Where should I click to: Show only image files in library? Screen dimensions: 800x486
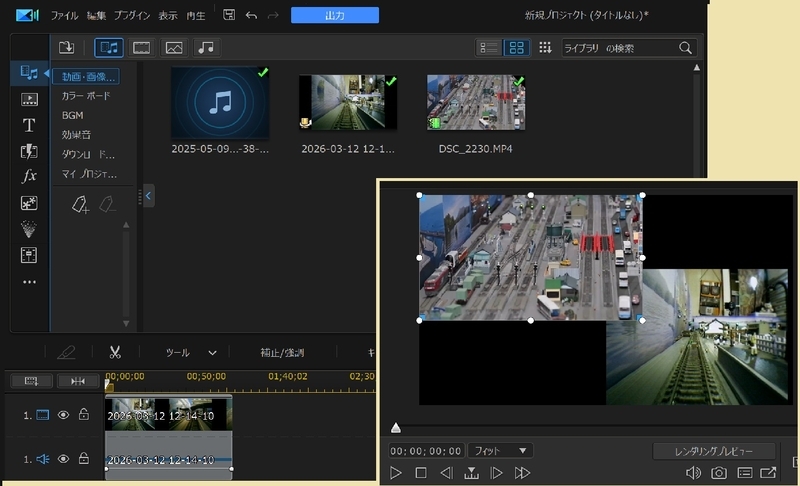(174, 47)
